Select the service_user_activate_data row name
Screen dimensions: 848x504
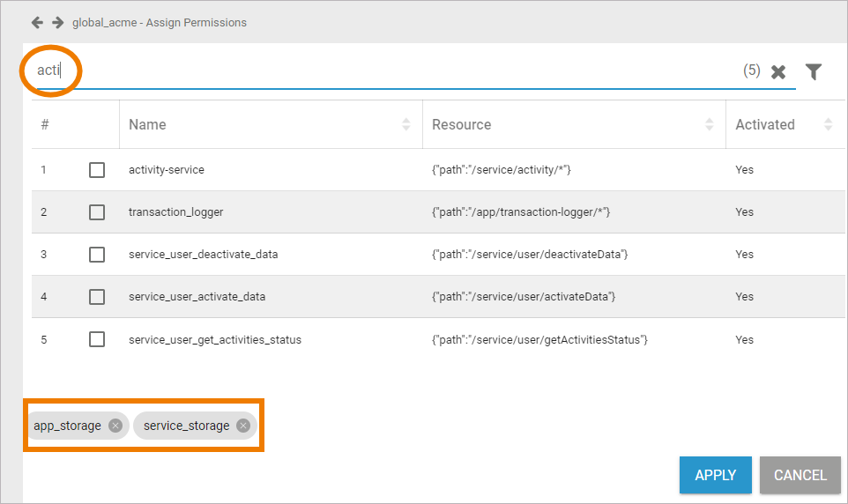(x=197, y=297)
